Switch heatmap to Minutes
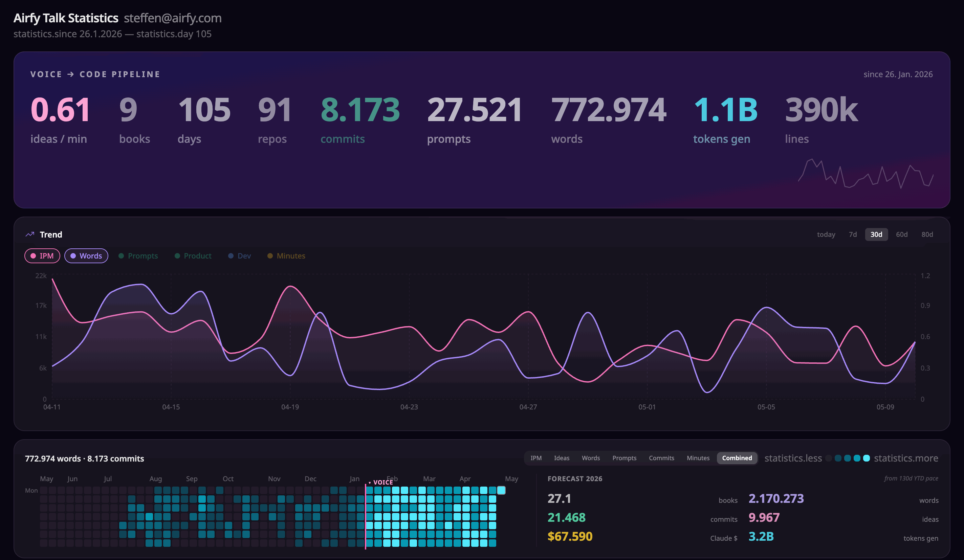 pyautogui.click(x=698, y=458)
